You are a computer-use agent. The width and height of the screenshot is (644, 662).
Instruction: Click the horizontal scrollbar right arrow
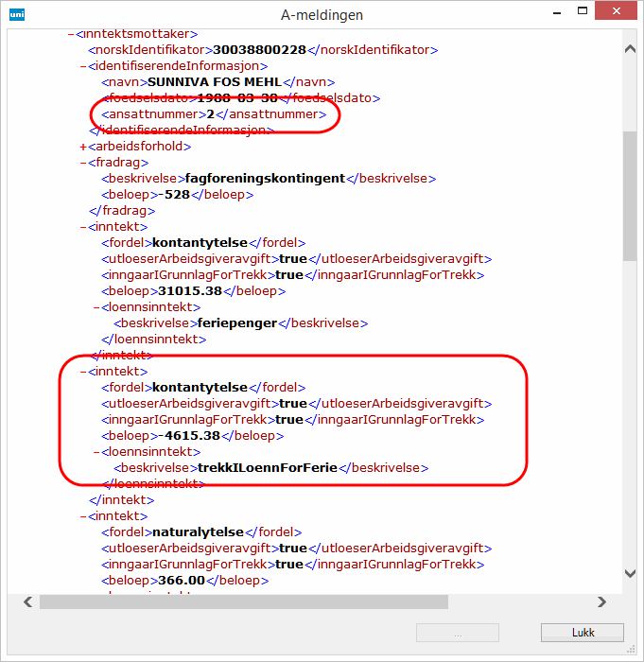601,601
